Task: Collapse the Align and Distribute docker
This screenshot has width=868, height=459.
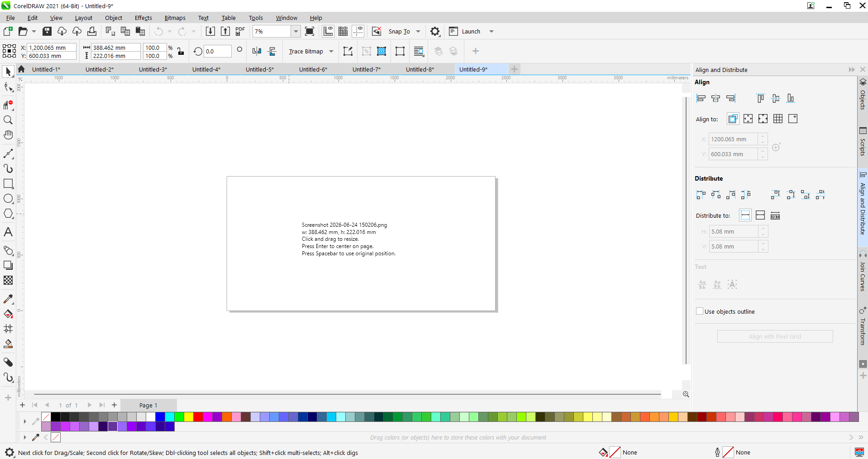Action: point(852,70)
